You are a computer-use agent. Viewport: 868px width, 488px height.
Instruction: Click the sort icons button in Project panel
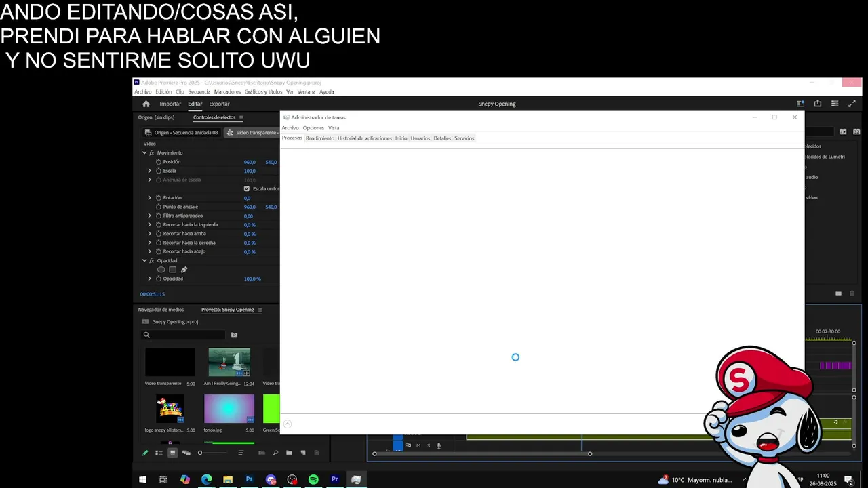[241, 453]
